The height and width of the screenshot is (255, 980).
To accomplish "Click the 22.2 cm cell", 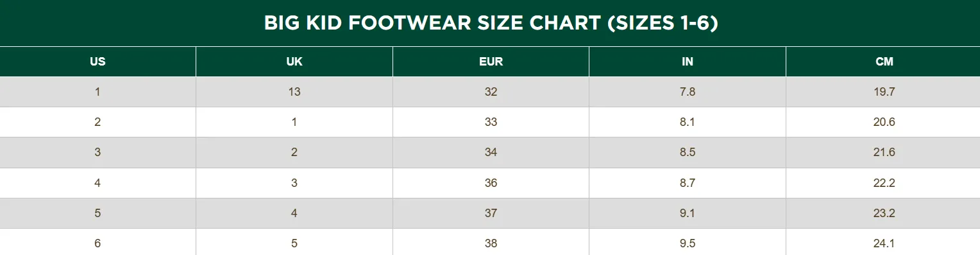I will point(884,183).
